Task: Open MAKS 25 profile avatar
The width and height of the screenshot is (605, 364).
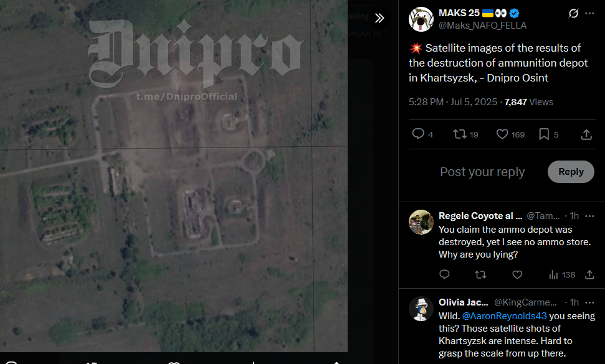Action: click(x=421, y=19)
